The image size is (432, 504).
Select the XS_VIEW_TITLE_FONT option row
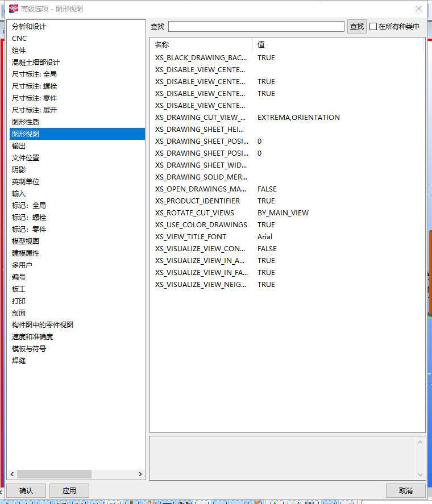click(190, 237)
